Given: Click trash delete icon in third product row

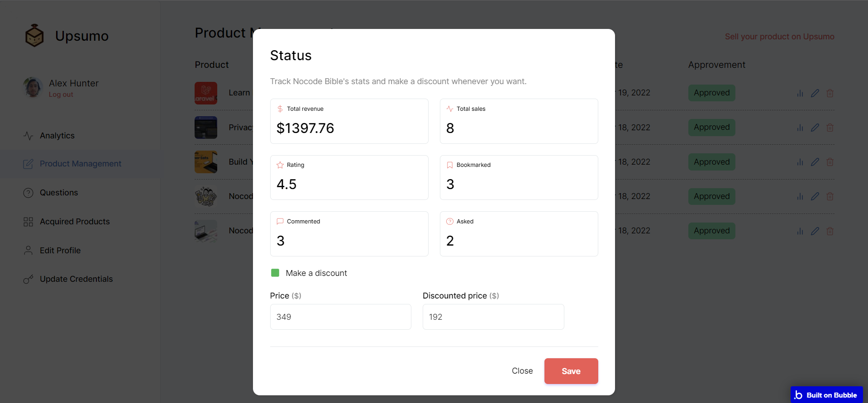Looking at the screenshot, I should click(x=830, y=162).
